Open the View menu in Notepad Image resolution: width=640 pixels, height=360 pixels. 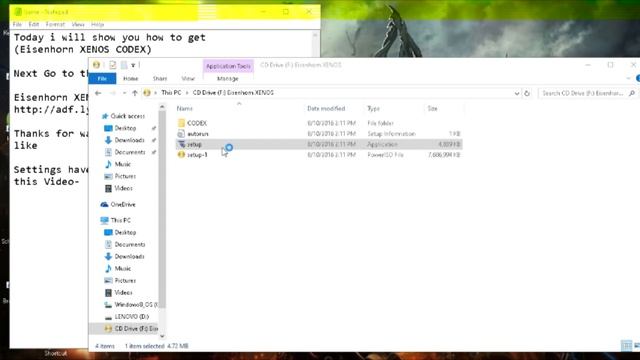click(x=78, y=24)
